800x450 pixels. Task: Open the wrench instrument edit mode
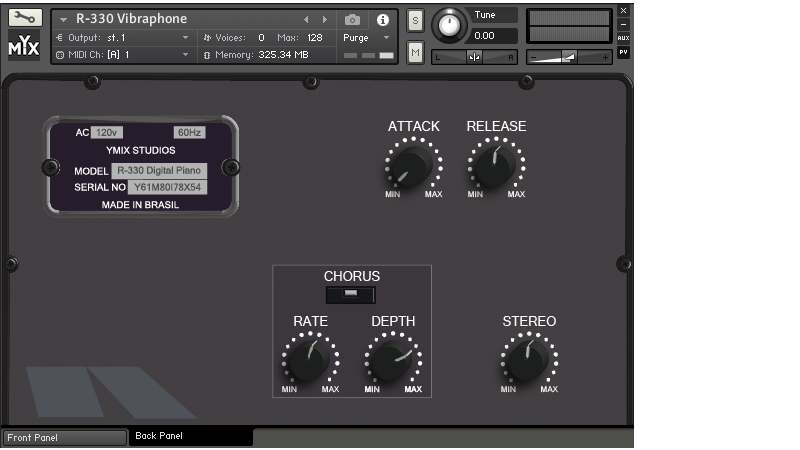pos(24,17)
